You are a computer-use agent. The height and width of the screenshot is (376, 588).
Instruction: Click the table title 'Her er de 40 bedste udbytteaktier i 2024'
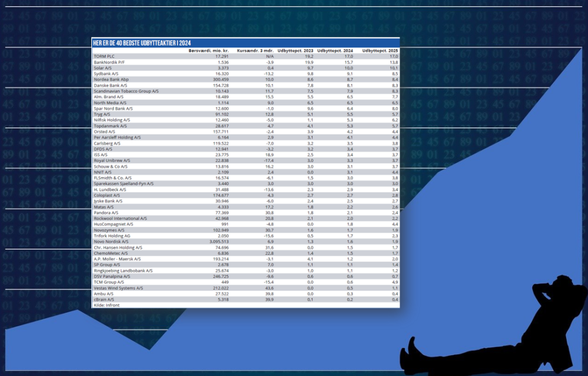142,43
